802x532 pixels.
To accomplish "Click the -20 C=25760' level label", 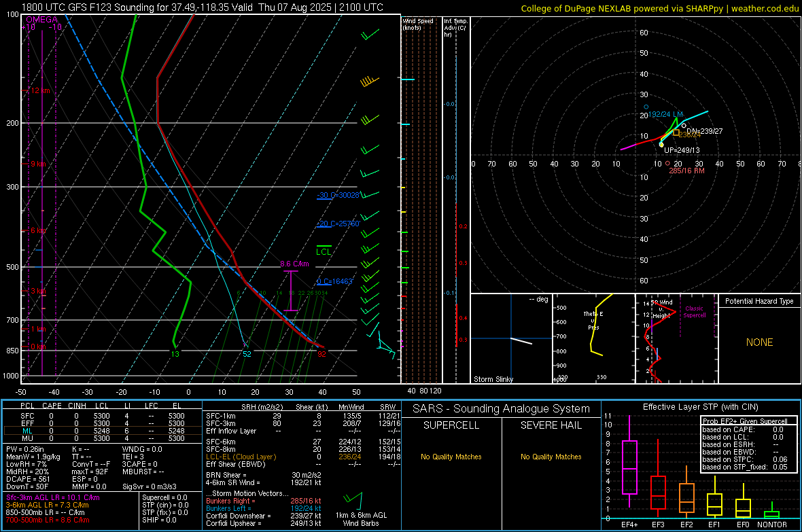I will click(x=338, y=224).
